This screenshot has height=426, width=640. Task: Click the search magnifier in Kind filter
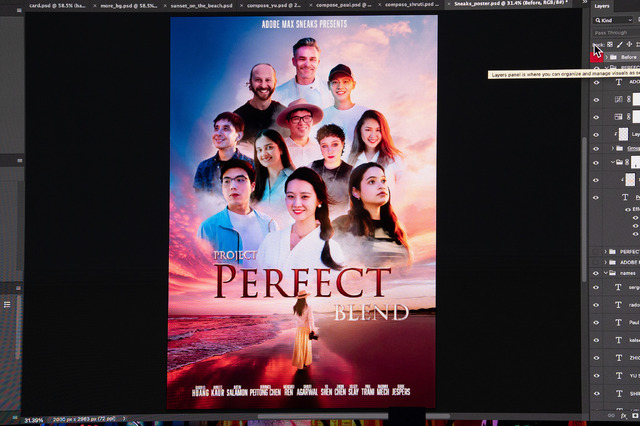[598, 20]
